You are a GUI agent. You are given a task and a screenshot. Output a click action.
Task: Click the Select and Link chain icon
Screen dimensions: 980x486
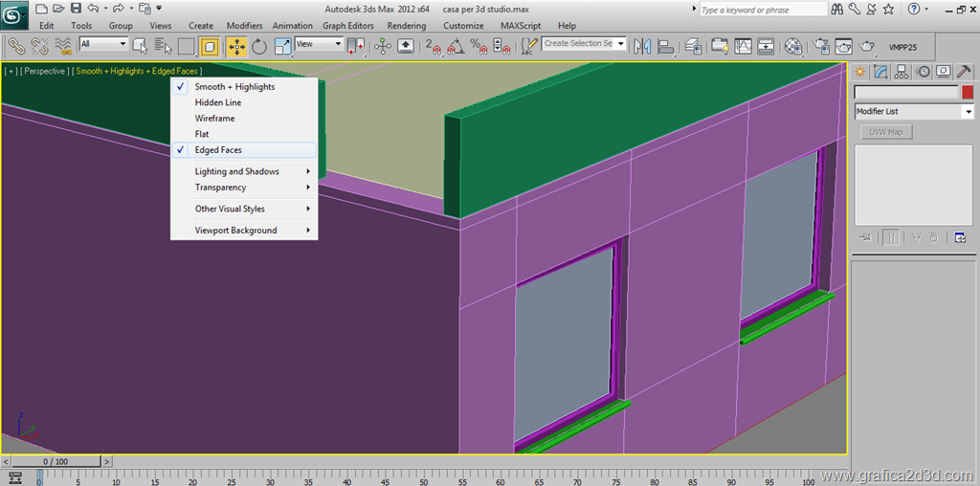(x=16, y=46)
